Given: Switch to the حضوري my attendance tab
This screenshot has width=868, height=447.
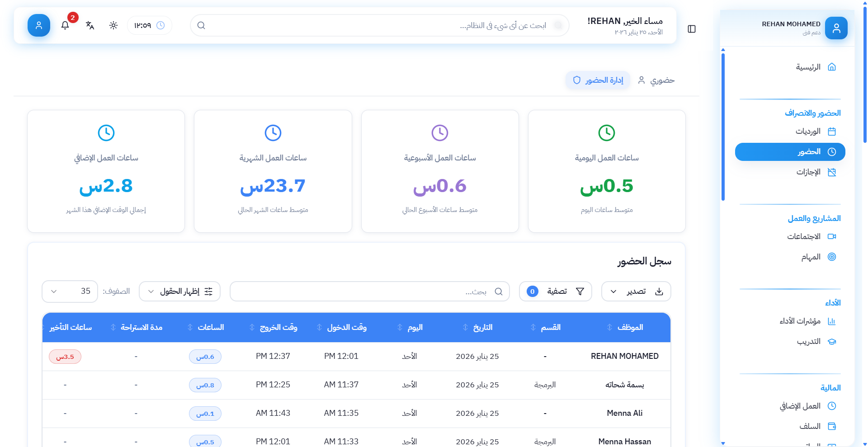Looking at the screenshot, I should click(x=656, y=80).
